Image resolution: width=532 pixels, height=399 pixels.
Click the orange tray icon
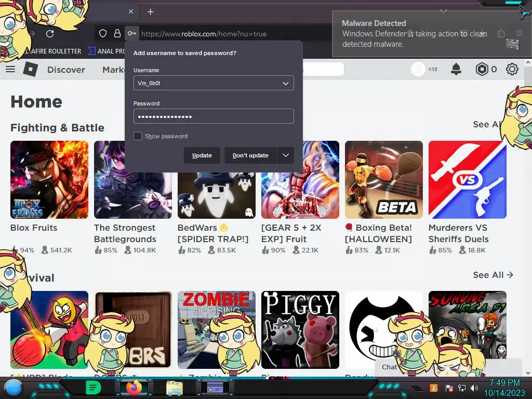pyautogui.click(x=434, y=388)
